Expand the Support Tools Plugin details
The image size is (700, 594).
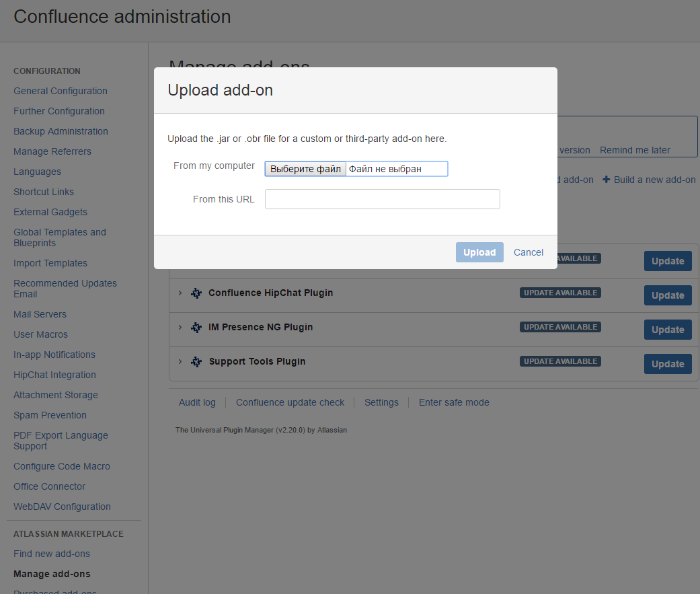tap(180, 361)
